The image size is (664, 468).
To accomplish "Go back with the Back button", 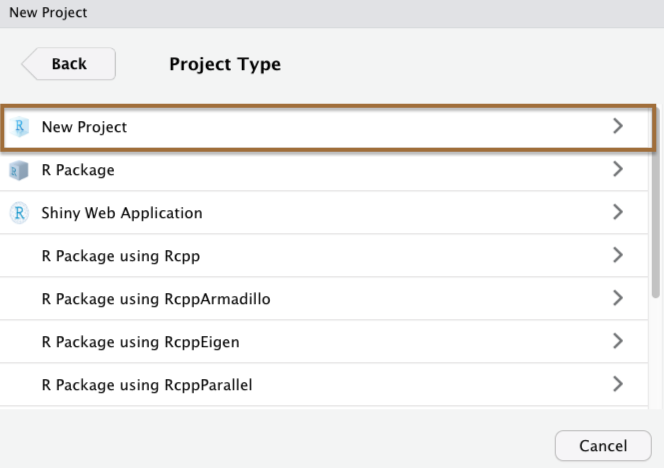I will point(69,64).
